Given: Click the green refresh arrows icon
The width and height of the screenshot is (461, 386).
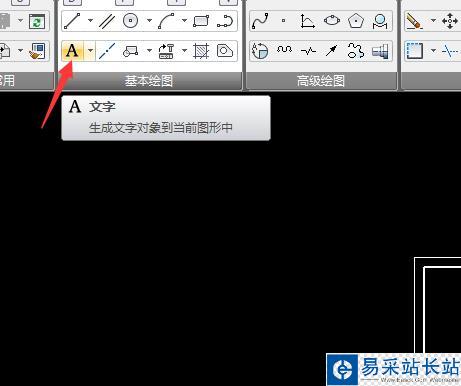Looking at the screenshot, I should pyautogui.click(x=37, y=22).
